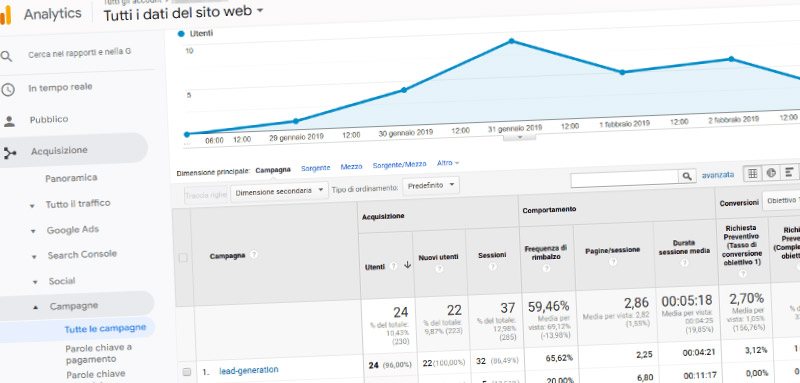
Task: Switch to pie chart percentage view
Action: pos(771,173)
